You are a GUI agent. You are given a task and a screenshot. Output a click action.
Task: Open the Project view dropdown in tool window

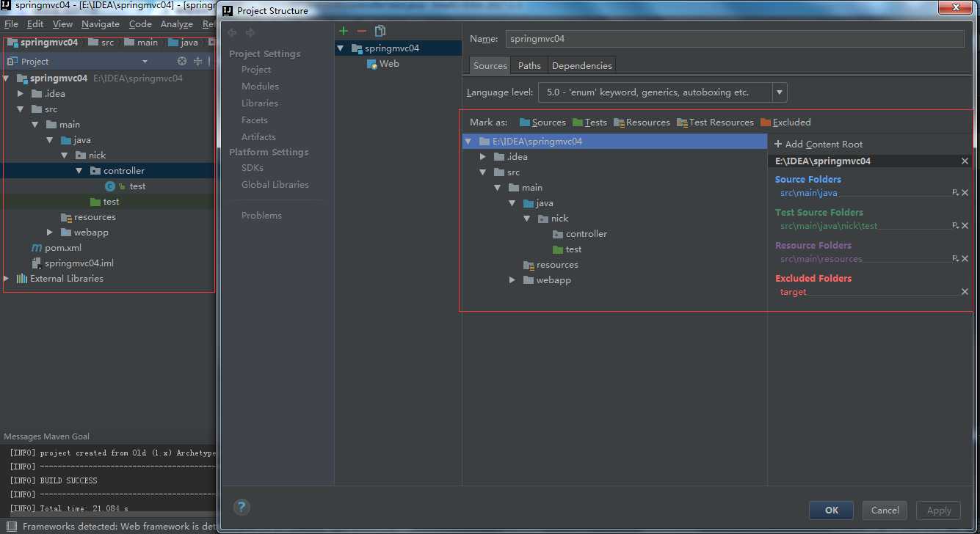pyautogui.click(x=145, y=62)
